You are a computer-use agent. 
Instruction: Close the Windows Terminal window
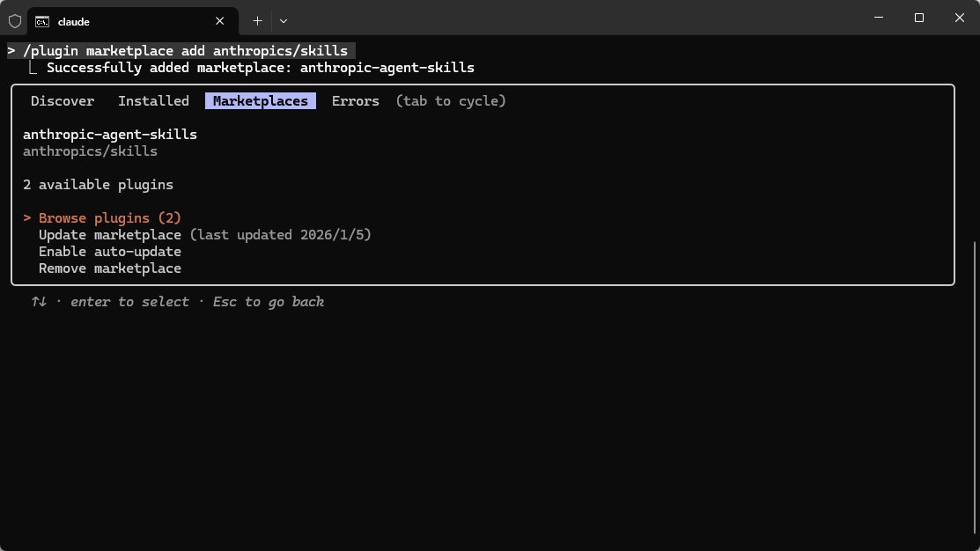pyautogui.click(x=960, y=18)
